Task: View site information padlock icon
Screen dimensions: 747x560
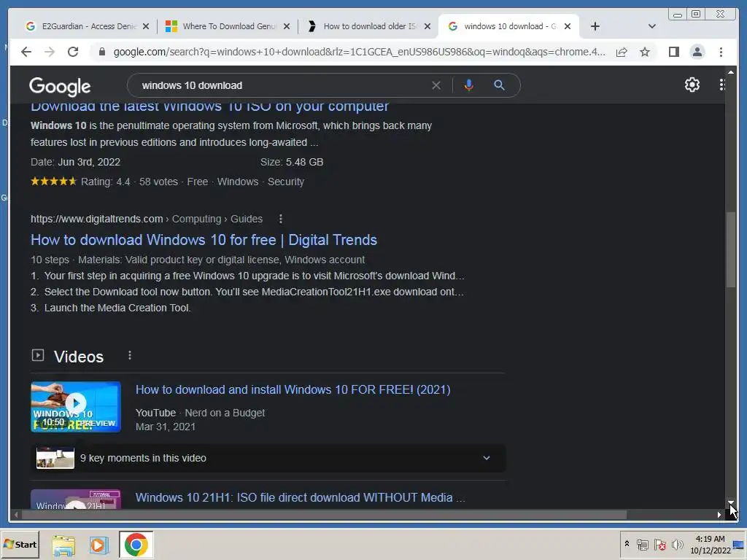Action: click(x=102, y=52)
